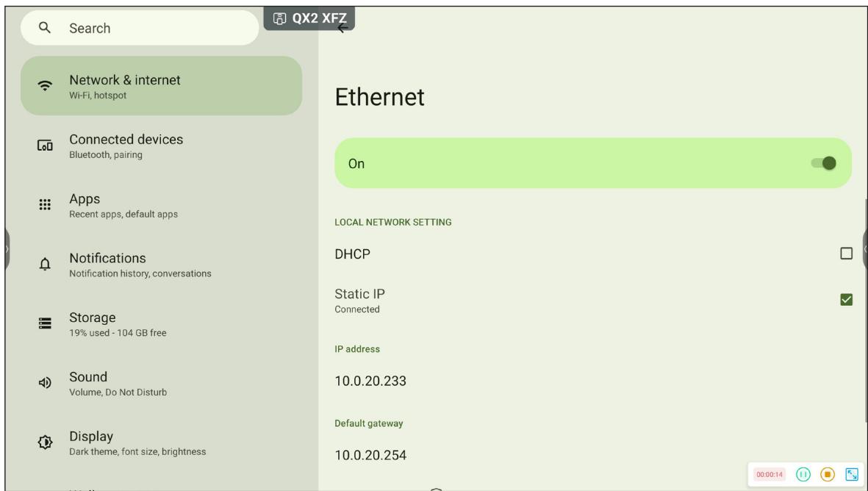Click the Notifications bell icon
Viewport: 868px width, 491px height.
coord(45,264)
